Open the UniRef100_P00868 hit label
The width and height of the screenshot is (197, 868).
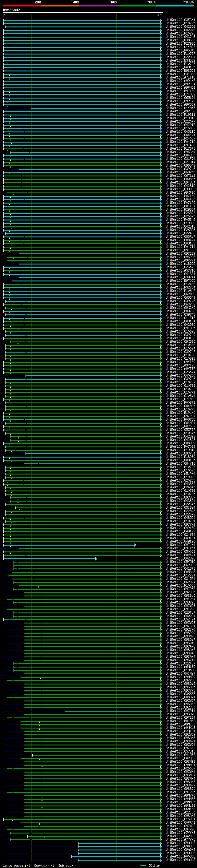click(x=180, y=857)
